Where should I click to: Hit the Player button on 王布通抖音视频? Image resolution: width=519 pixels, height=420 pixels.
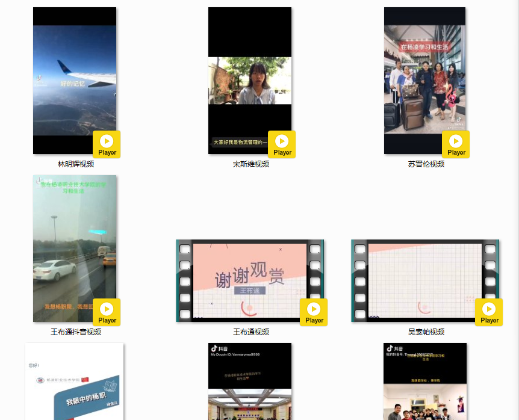(x=107, y=312)
